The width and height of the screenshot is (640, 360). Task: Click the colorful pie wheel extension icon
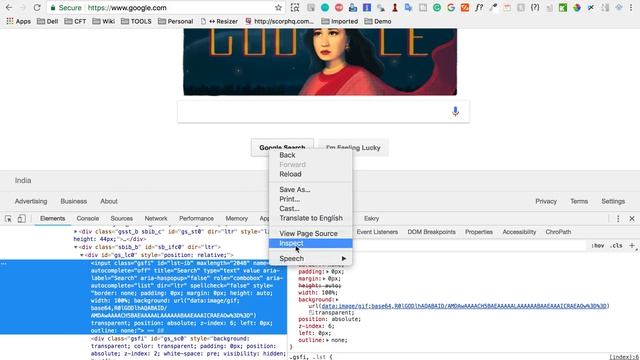click(x=577, y=7)
